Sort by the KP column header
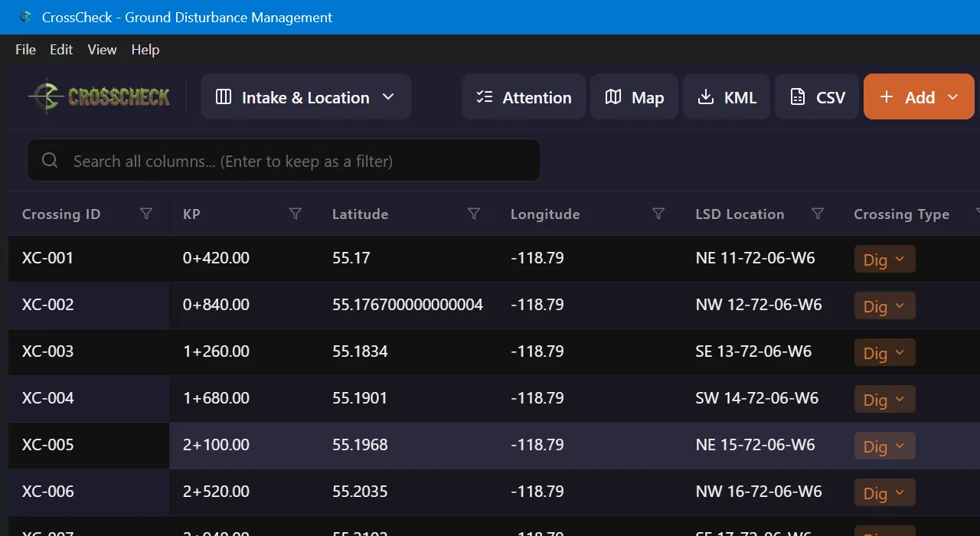Viewport: 980px width, 536px height. (x=191, y=214)
